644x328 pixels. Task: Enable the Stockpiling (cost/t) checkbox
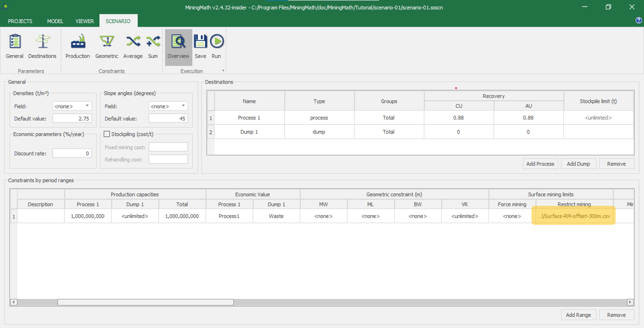[107, 134]
